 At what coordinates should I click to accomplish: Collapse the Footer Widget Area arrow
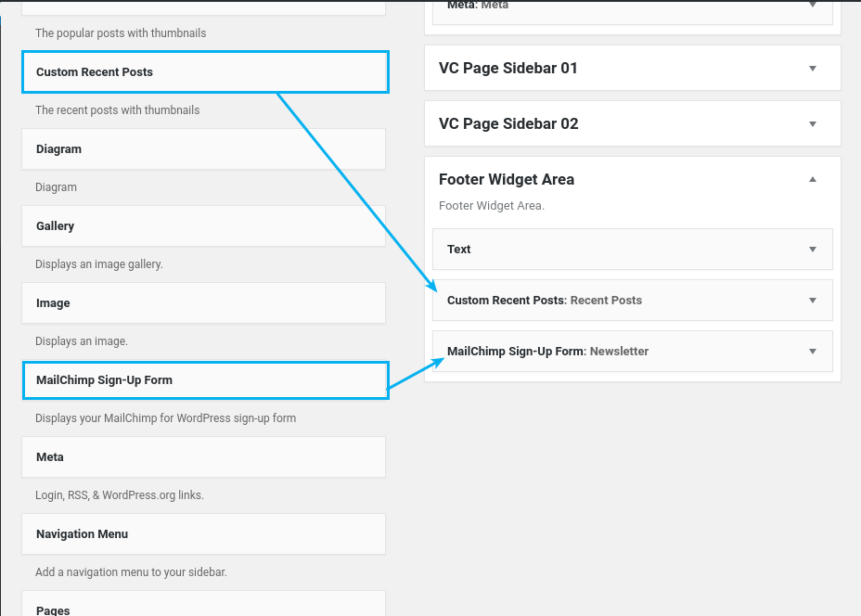click(813, 180)
